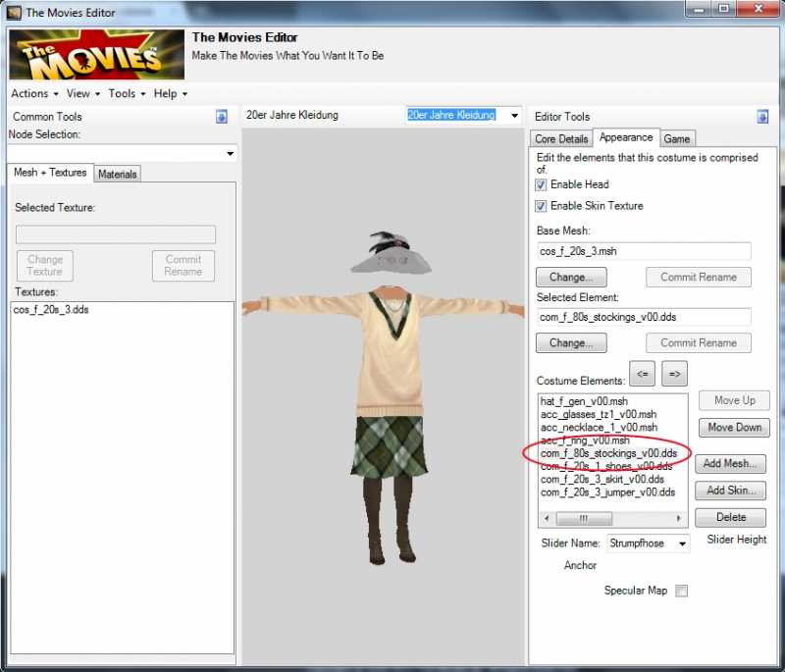Select hat_f_gen_v00.msh in costume elements
The height and width of the screenshot is (672, 785).
[x=584, y=402]
